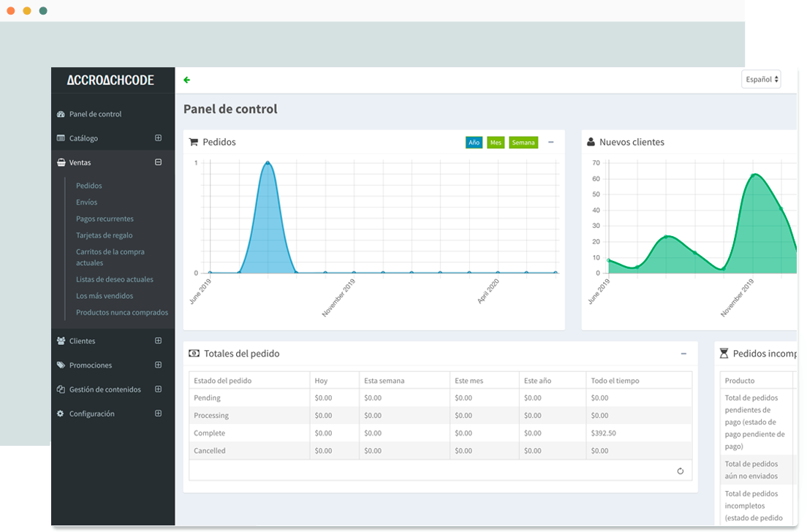Expand the Catálogo menu plus icon
Image resolution: width=807 pixels, height=532 pixels.
point(159,138)
